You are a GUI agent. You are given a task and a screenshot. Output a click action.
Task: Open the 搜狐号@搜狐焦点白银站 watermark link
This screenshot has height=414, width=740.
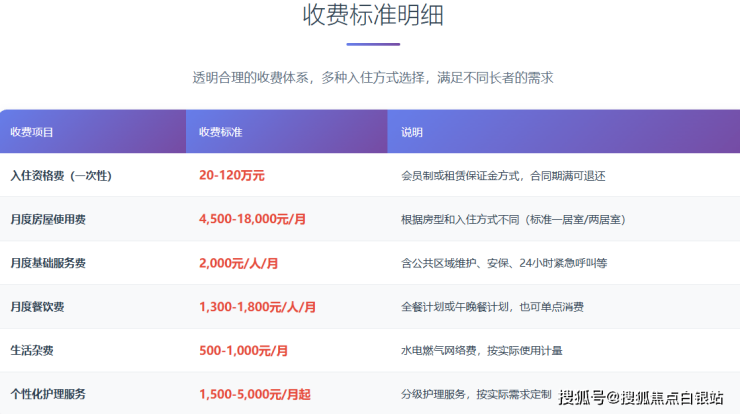641,399
